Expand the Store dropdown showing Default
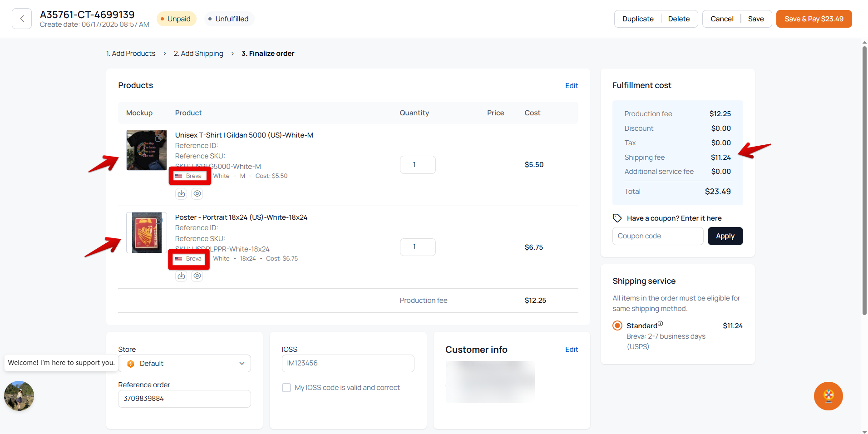The width and height of the screenshot is (868, 434). click(184, 364)
